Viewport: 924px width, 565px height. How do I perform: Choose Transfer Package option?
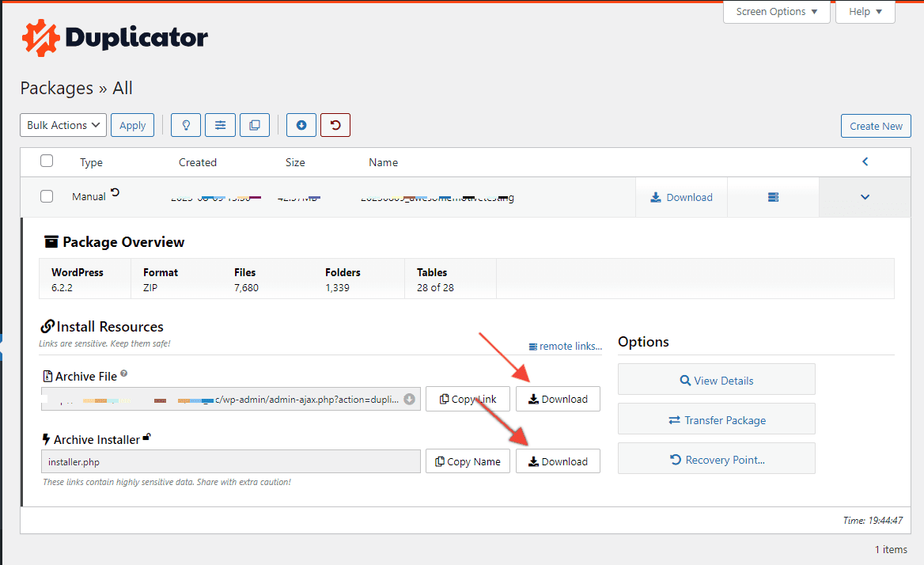pos(717,420)
